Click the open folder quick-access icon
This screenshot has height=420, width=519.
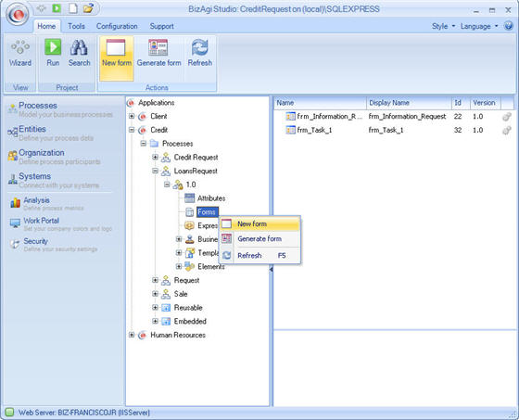88,8
